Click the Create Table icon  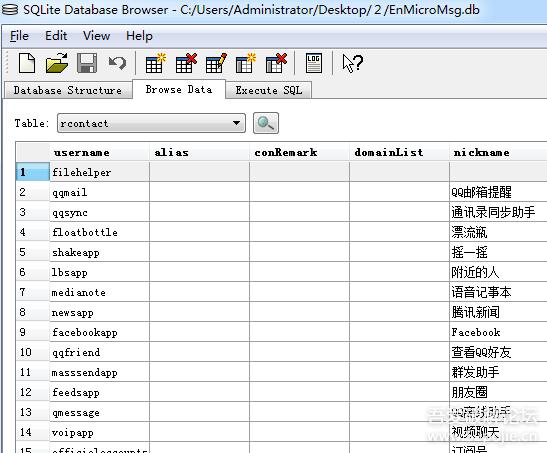[155, 63]
